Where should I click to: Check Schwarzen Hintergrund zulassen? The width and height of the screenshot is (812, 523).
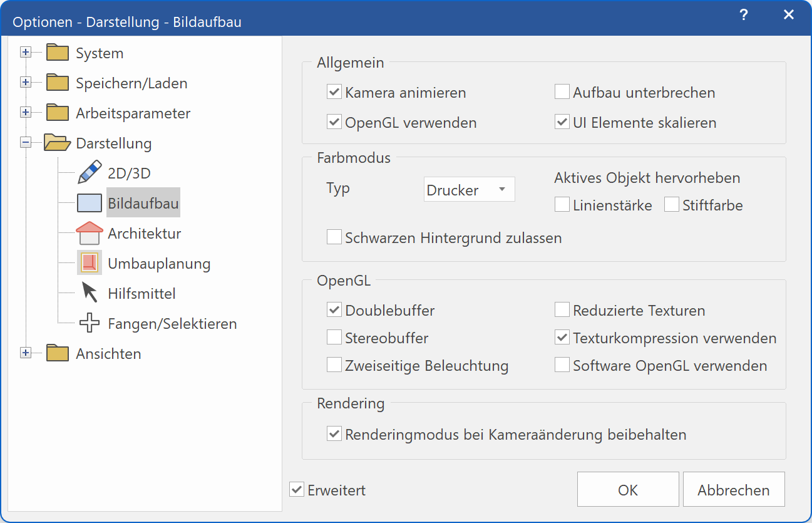(334, 237)
